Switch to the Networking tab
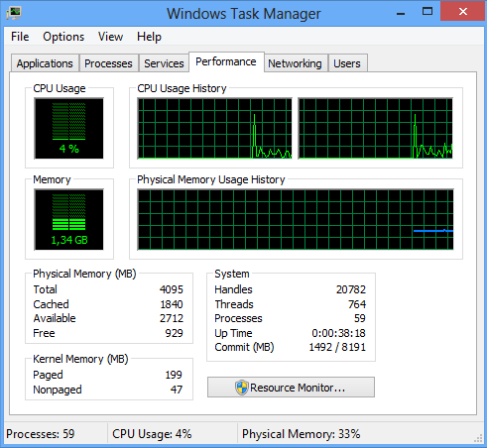Screen dimensions: 487x448 (x=295, y=63)
